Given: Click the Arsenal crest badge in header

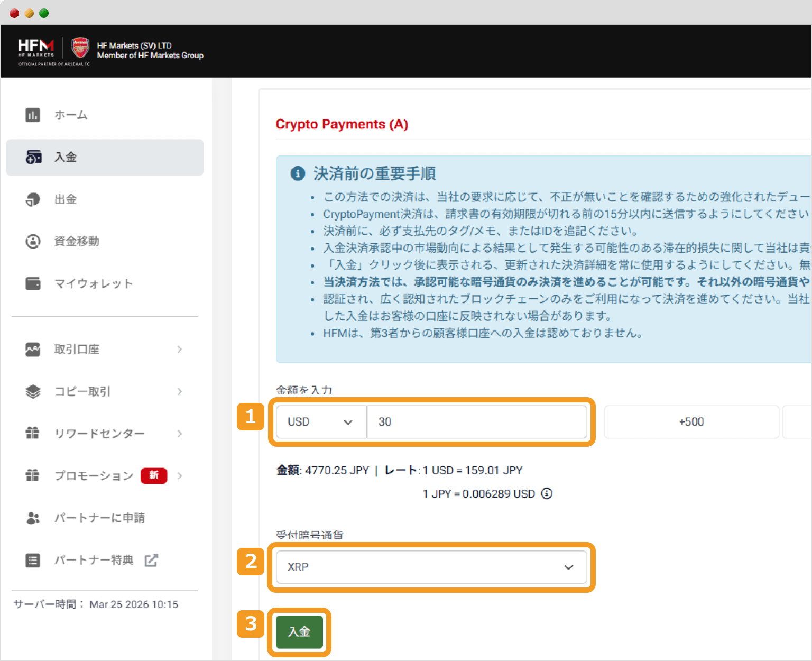Looking at the screenshot, I should 80,48.
